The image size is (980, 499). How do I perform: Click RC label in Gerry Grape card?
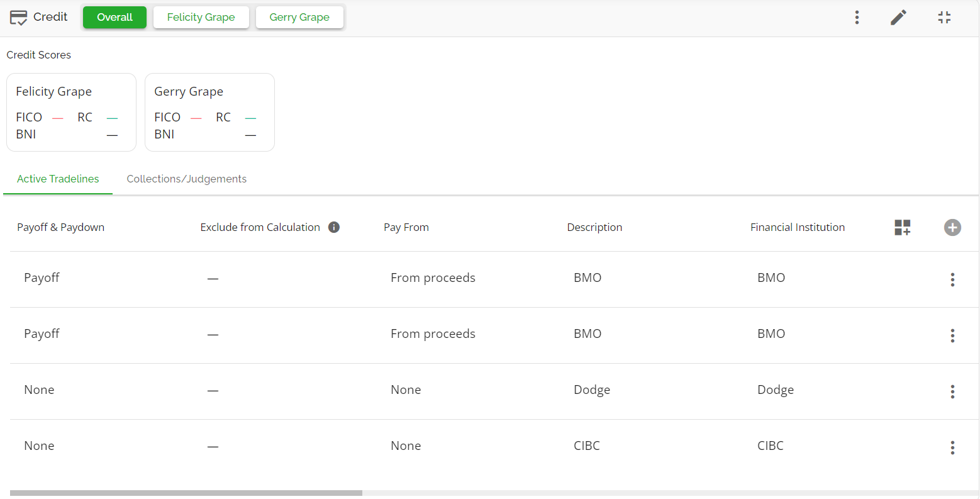[223, 117]
